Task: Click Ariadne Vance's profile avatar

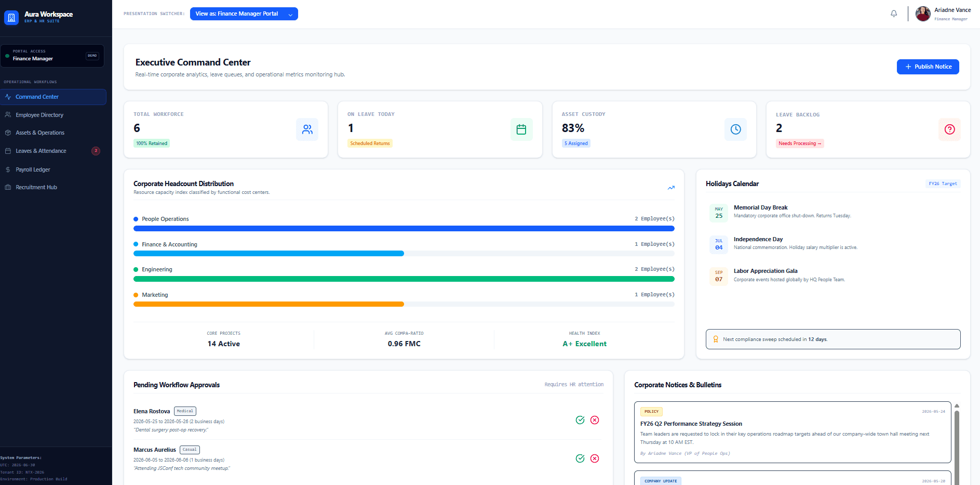Action: (x=923, y=14)
